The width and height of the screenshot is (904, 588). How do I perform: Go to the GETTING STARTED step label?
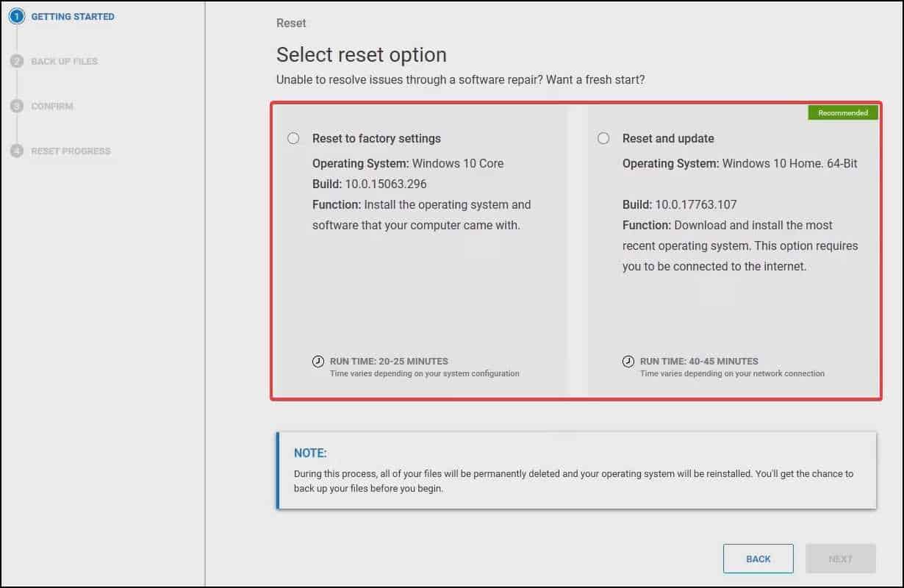pyautogui.click(x=73, y=17)
